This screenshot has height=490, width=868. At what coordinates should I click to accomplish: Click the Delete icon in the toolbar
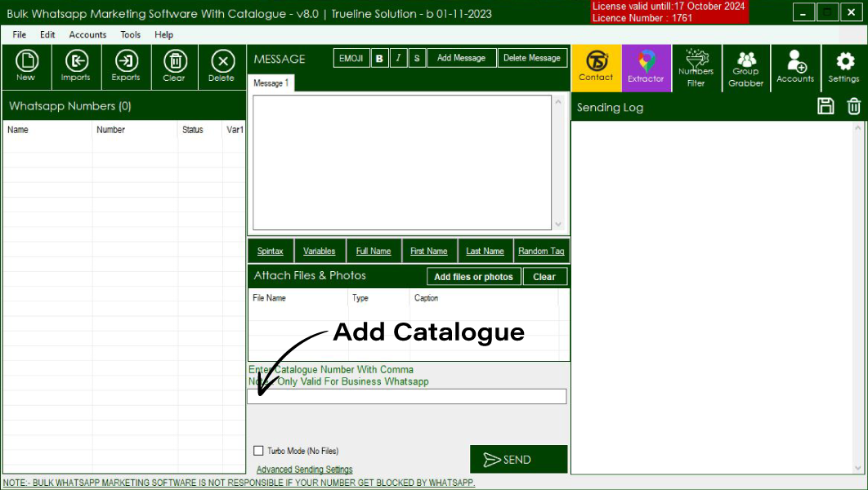coord(222,66)
